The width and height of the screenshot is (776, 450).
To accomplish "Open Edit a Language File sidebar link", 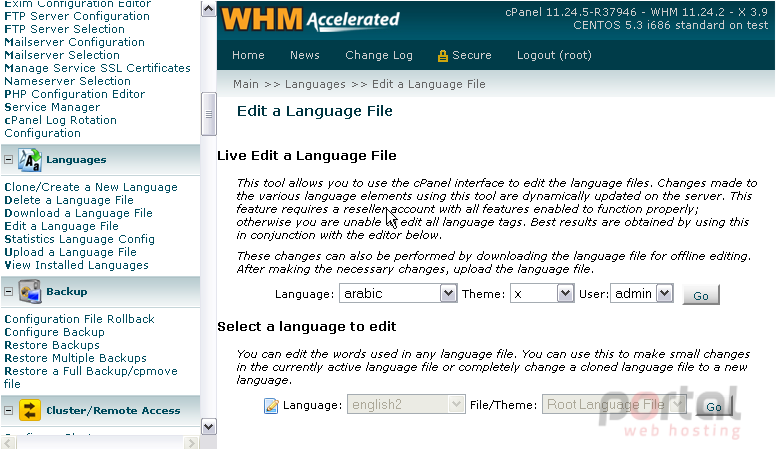I will click(x=61, y=226).
